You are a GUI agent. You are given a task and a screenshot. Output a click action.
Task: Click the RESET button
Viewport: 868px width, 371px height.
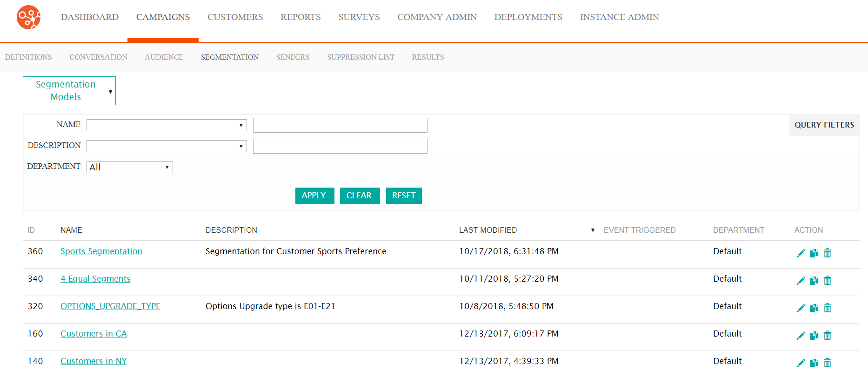[404, 196]
